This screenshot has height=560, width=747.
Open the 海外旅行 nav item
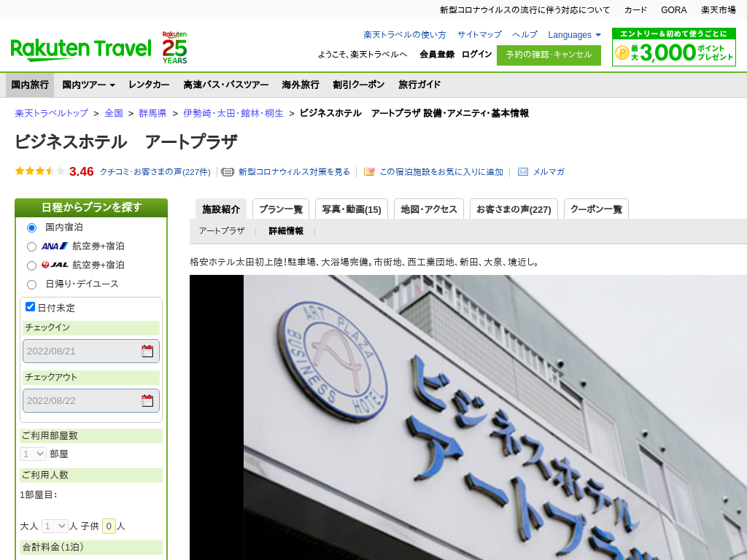point(301,85)
